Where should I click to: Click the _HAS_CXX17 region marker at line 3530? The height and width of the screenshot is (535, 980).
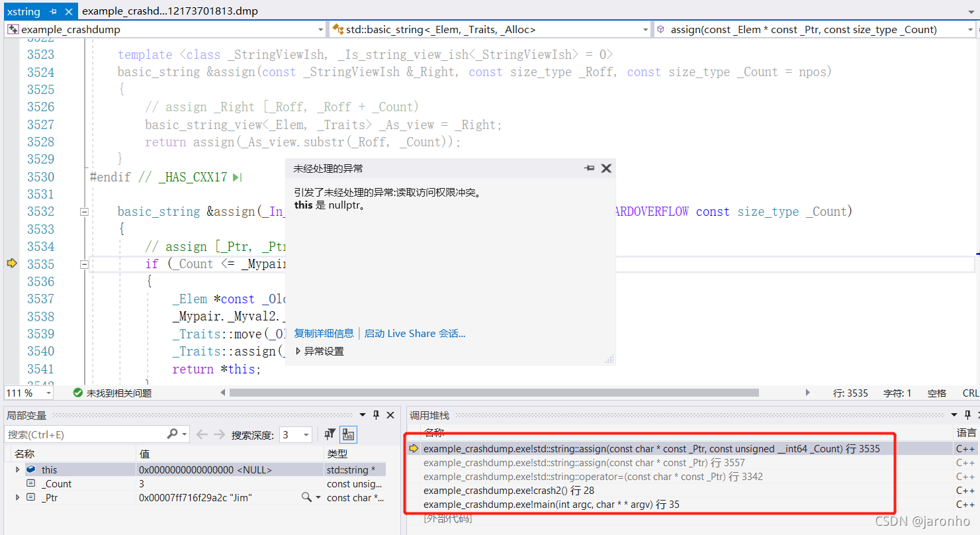pos(237,177)
